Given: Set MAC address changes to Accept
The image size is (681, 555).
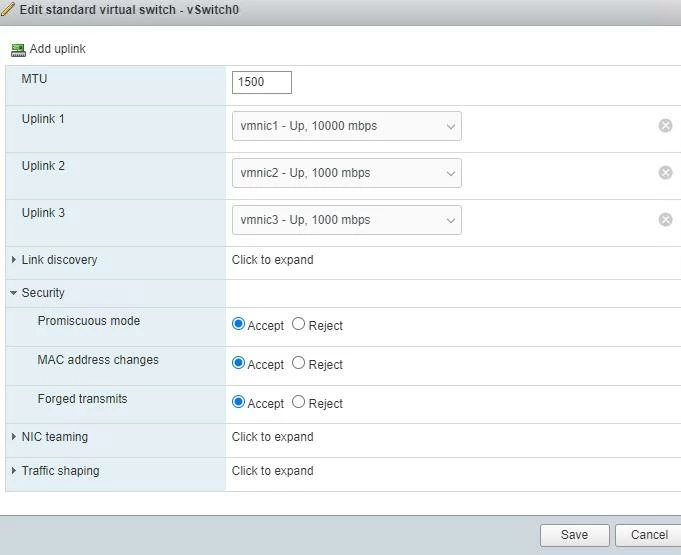Looking at the screenshot, I should 238,363.
